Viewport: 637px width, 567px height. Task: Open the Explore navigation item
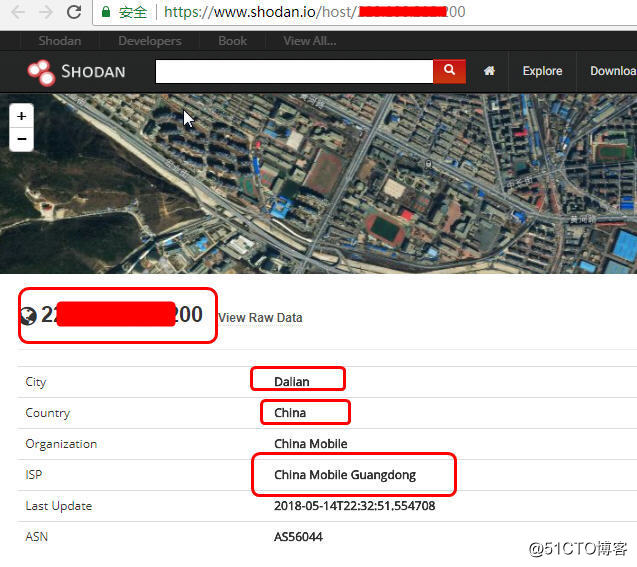[542, 71]
